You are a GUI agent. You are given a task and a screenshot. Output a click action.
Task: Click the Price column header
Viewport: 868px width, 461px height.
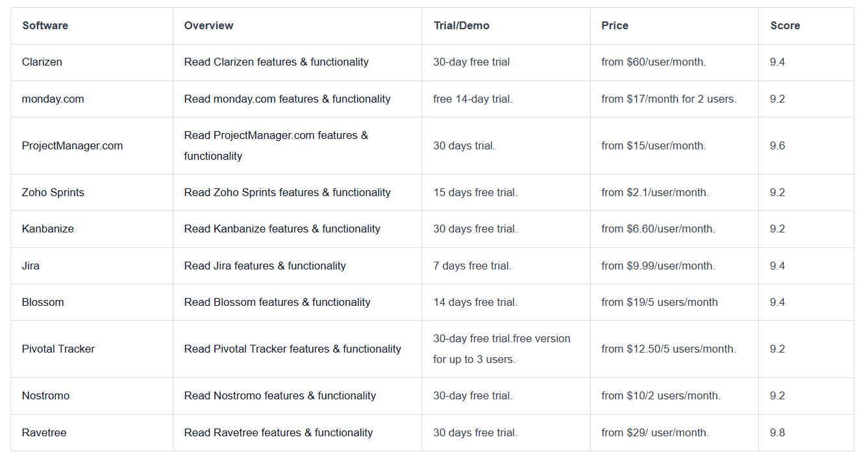[x=615, y=26]
